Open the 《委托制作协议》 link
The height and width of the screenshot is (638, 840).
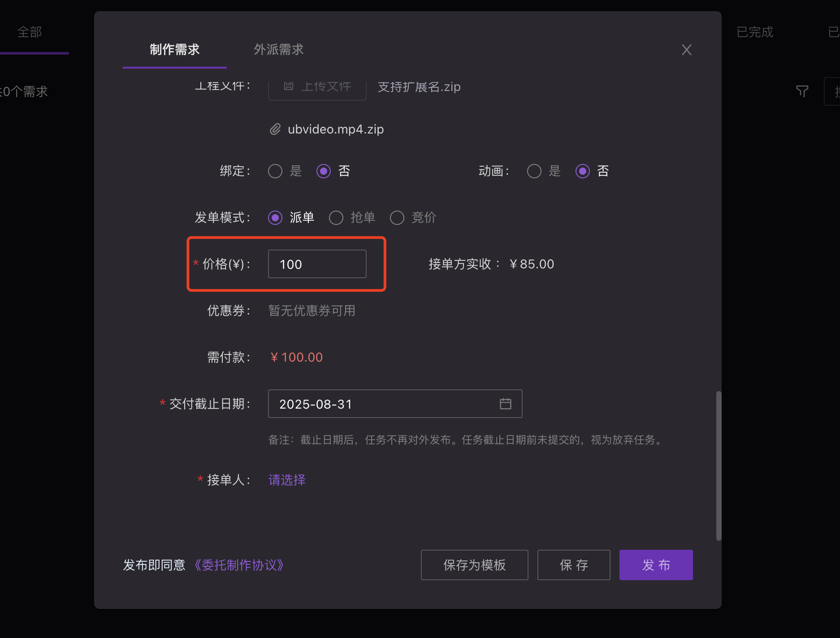pyautogui.click(x=240, y=565)
